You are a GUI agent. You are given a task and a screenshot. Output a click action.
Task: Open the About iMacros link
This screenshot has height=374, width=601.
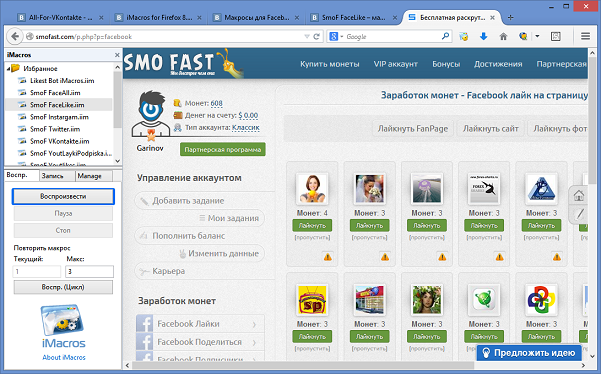(x=64, y=357)
